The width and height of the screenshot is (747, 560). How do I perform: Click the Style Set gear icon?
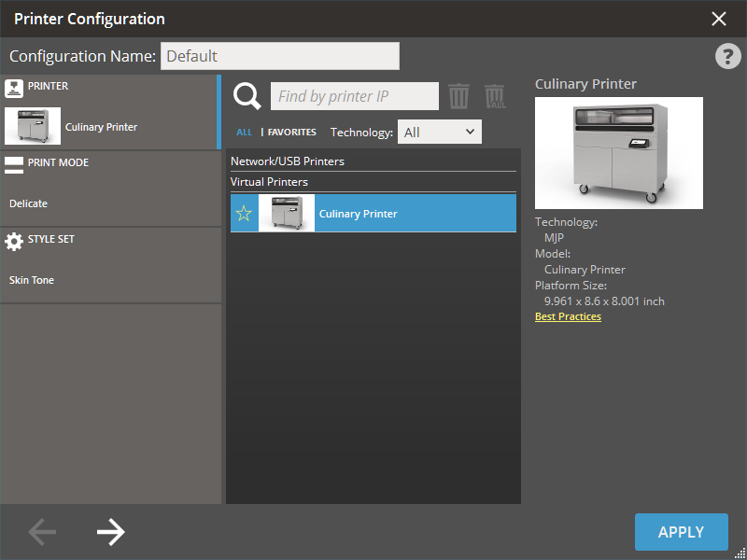pos(14,241)
